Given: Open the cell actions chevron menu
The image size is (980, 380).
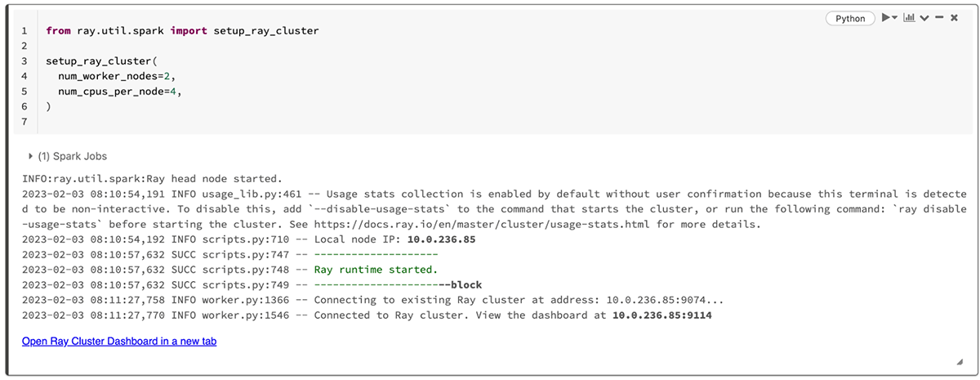Looking at the screenshot, I should (924, 18).
